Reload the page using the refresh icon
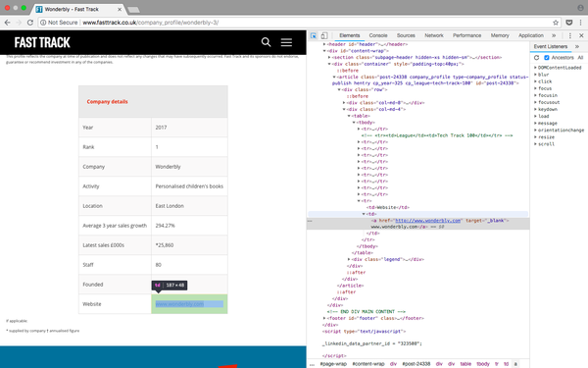Screen dimensions: 588x368 coord(30,23)
